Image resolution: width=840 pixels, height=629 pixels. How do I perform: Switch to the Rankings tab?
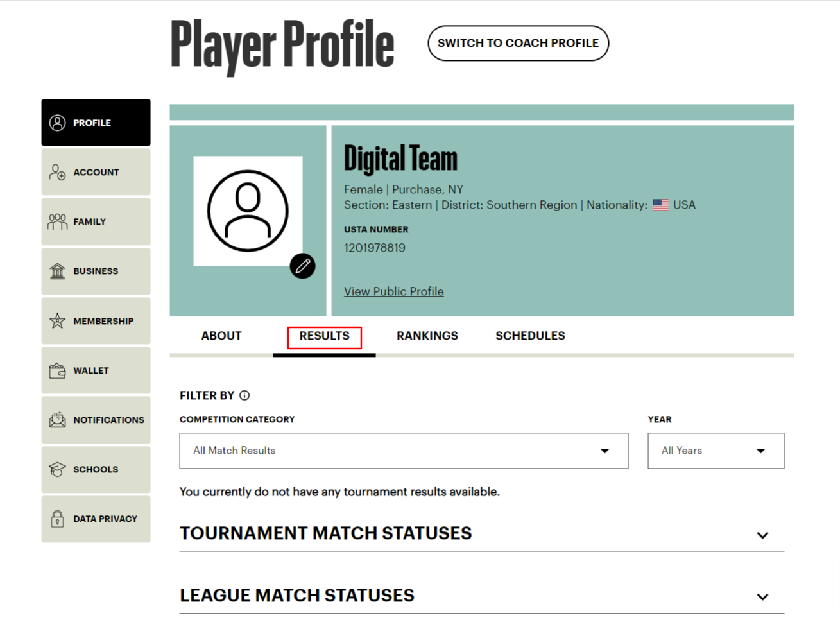click(427, 336)
